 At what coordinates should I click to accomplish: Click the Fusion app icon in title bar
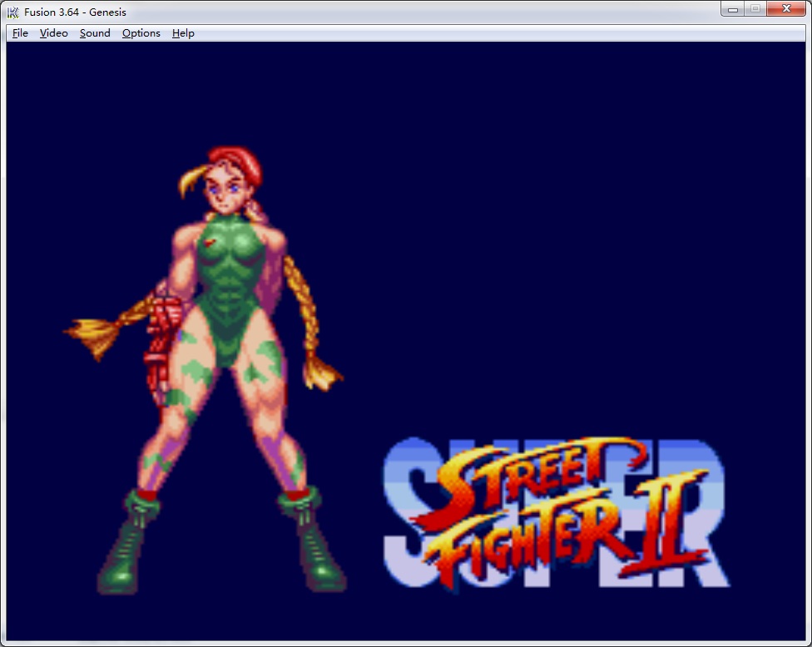(13, 12)
